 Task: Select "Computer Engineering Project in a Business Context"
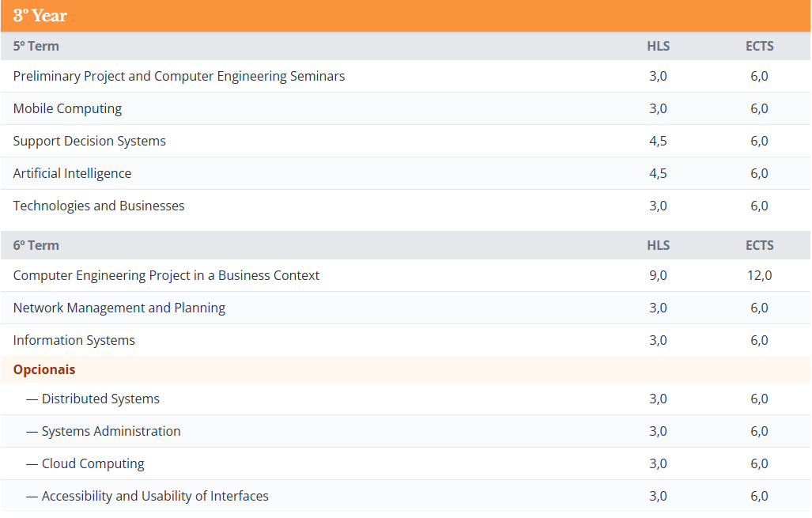(166, 275)
